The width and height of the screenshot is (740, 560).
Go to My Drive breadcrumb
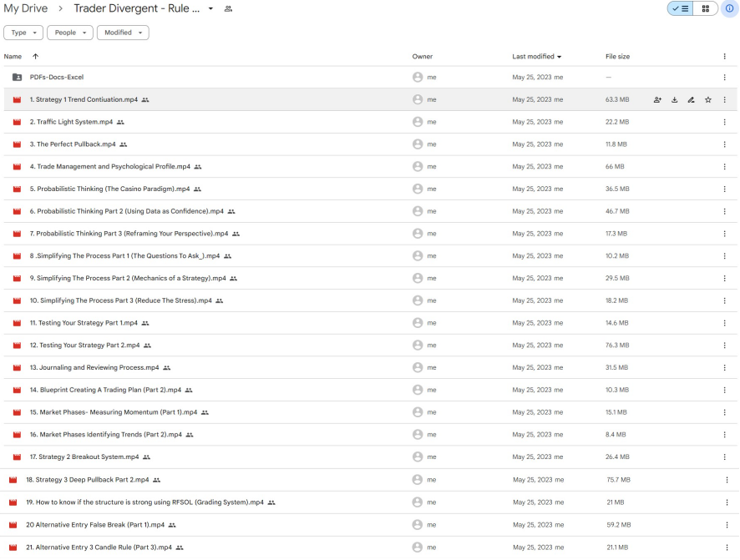(26, 8)
